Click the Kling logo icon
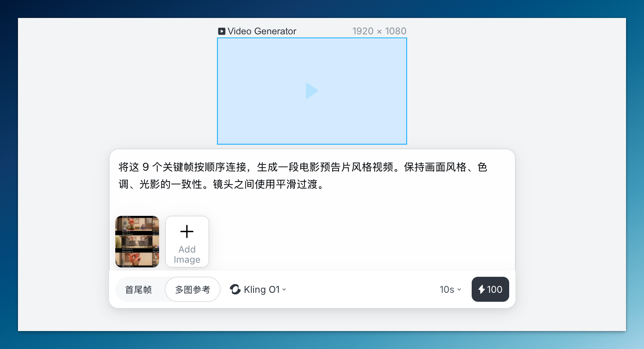Viewport: 644px width, 349px height. (x=235, y=289)
